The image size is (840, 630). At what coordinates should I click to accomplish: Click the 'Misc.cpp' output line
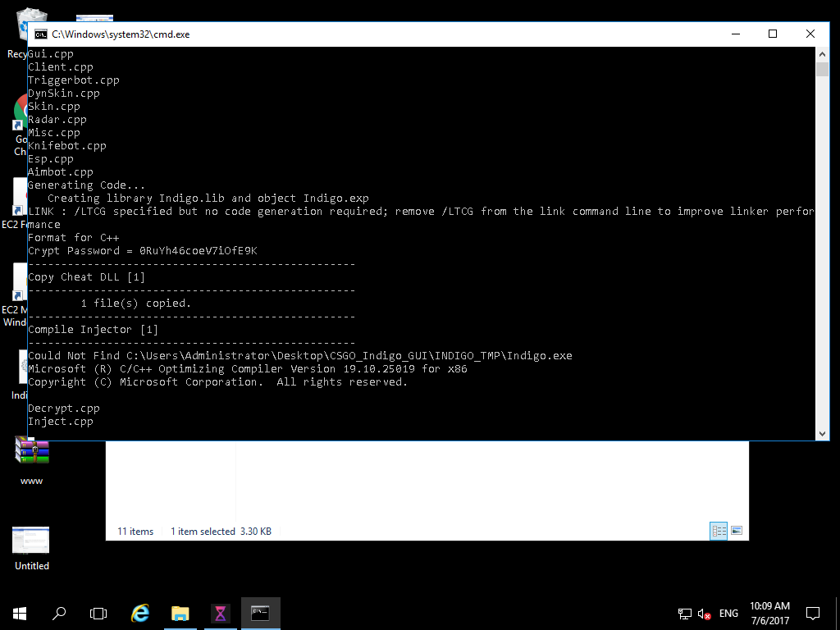(x=53, y=133)
